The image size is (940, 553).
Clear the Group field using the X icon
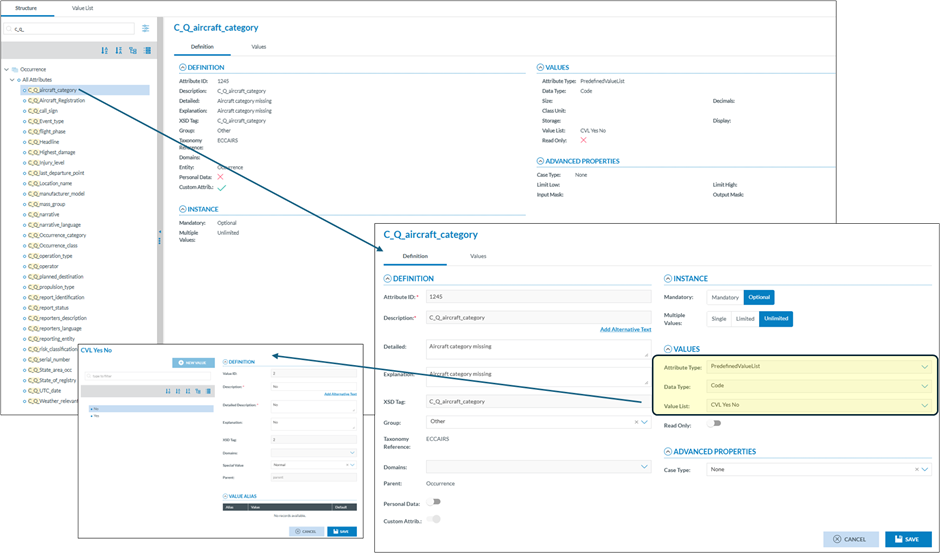(x=637, y=422)
